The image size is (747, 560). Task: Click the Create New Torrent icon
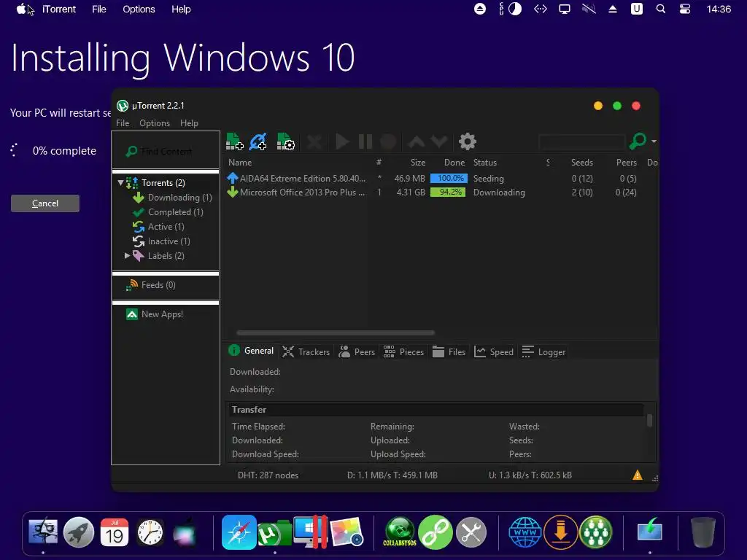[x=285, y=141]
